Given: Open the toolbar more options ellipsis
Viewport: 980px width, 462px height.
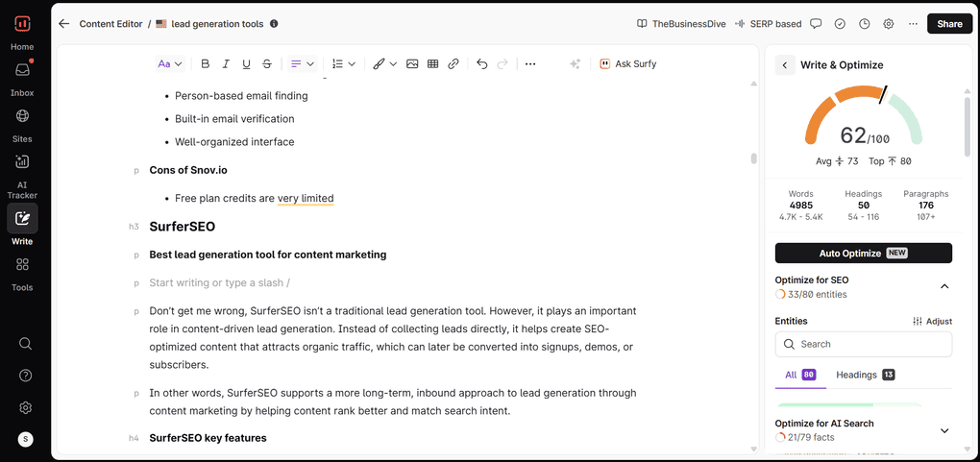Looking at the screenshot, I should click(x=530, y=63).
